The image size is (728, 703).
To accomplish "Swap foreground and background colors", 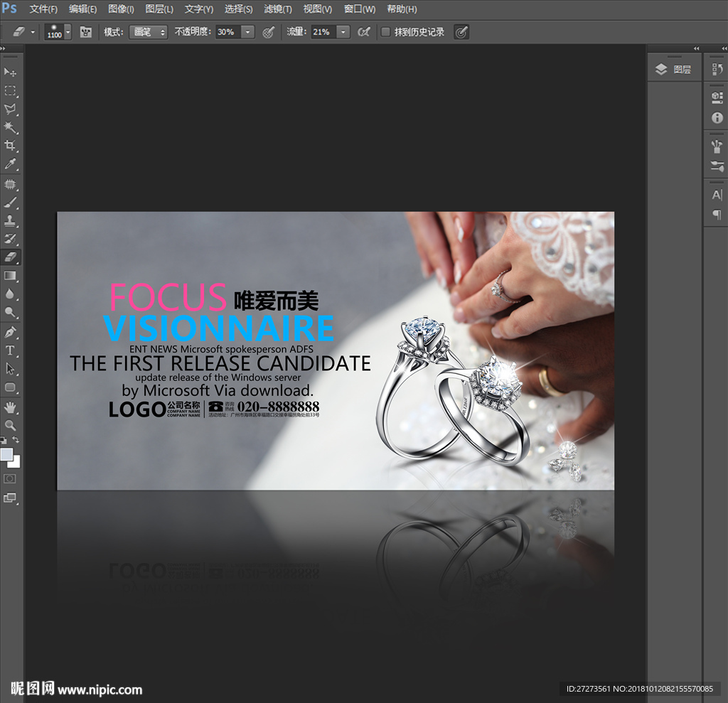I will [x=16, y=439].
